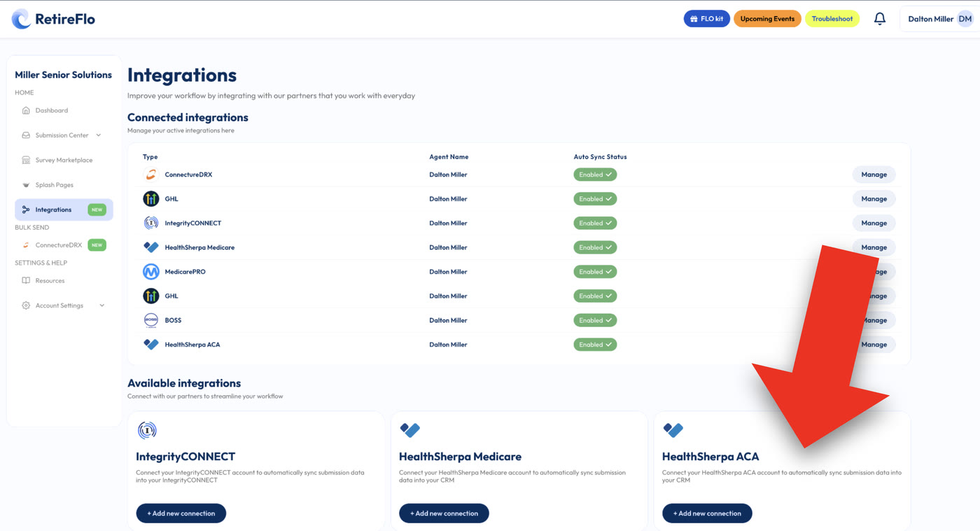Image resolution: width=980 pixels, height=531 pixels.
Task: Click the Type column header
Action: [150, 157]
